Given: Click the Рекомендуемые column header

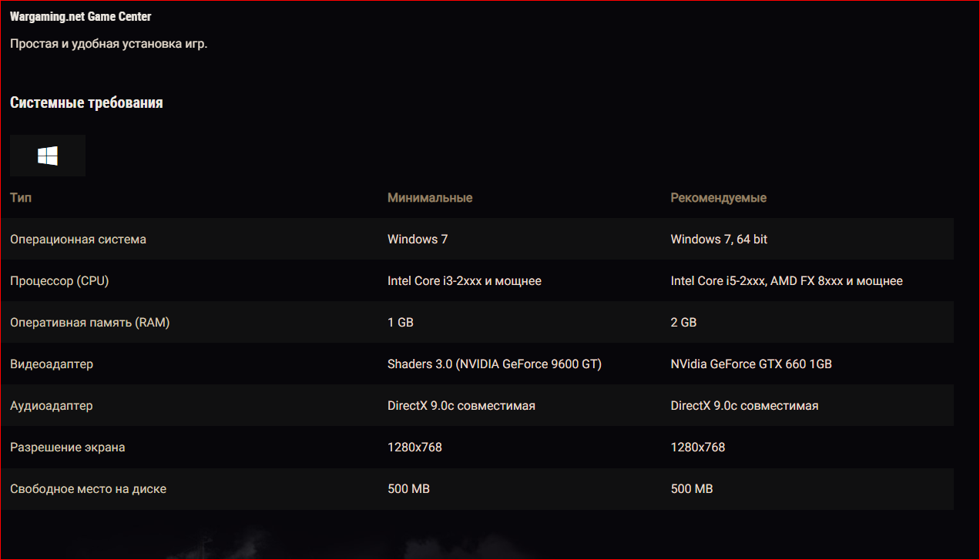Looking at the screenshot, I should 719,198.
